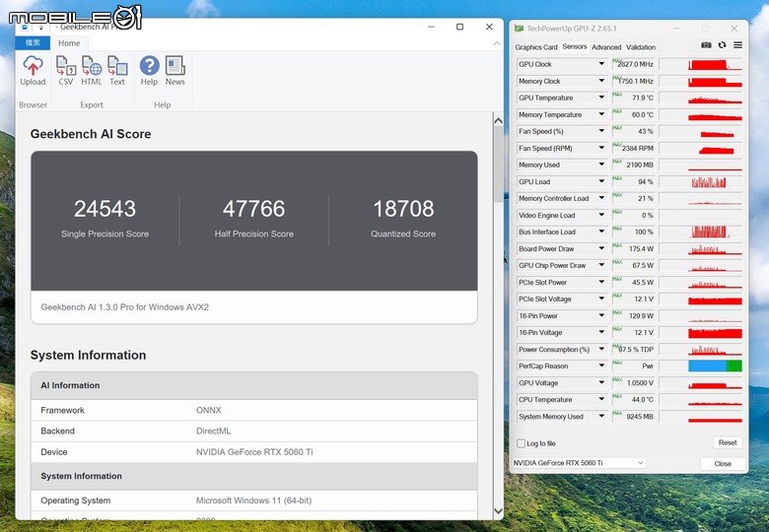Viewport: 769px width, 532px height.
Task: Minimize the GPU-Z window
Action: coord(676,29)
